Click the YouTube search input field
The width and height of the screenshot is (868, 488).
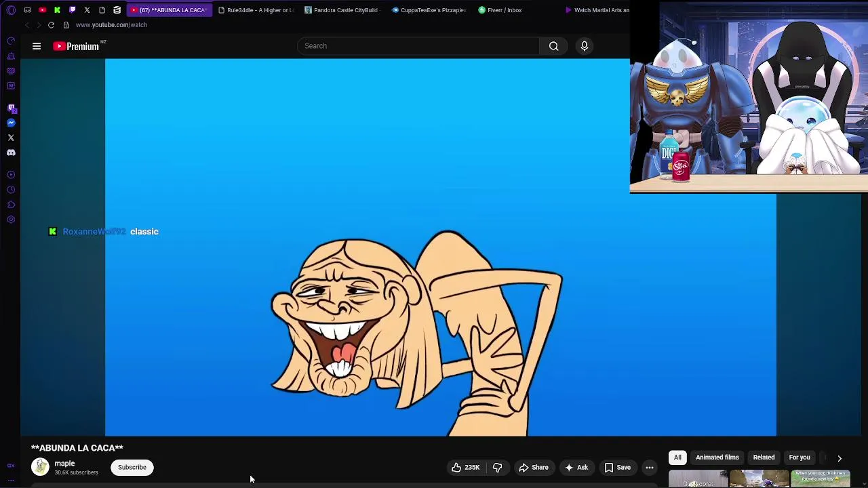[x=418, y=46]
